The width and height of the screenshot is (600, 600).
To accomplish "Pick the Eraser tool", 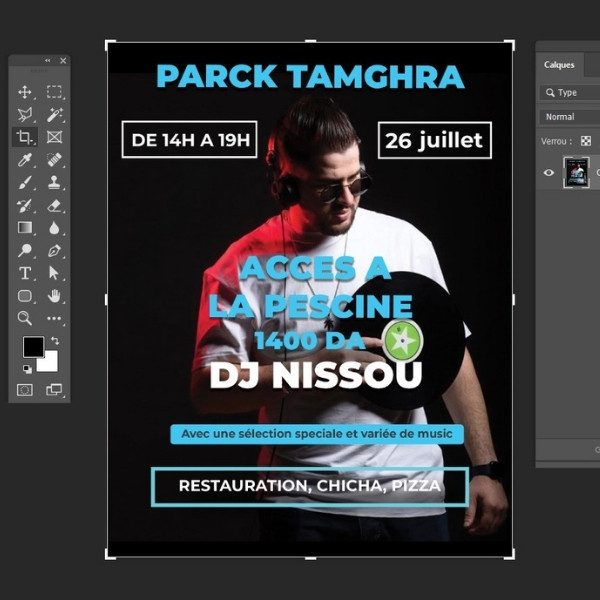I will [x=54, y=206].
